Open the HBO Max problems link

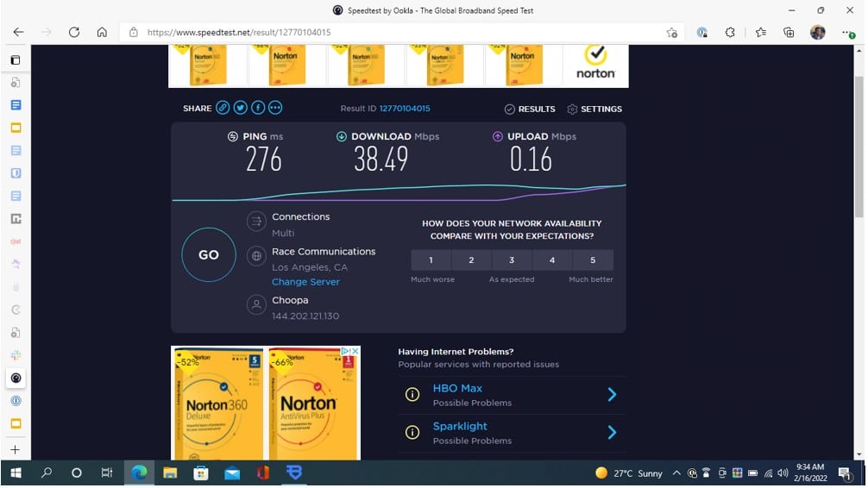457,389
